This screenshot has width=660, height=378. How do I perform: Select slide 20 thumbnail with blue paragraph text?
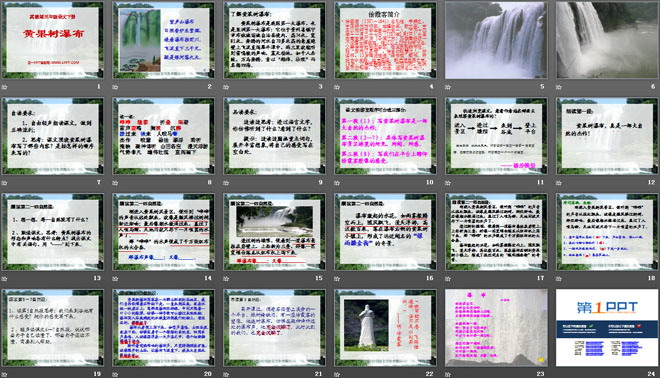point(163,327)
